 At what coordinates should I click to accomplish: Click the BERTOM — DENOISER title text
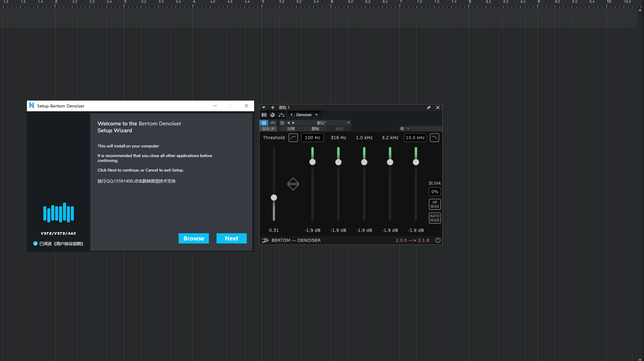(x=296, y=240)
